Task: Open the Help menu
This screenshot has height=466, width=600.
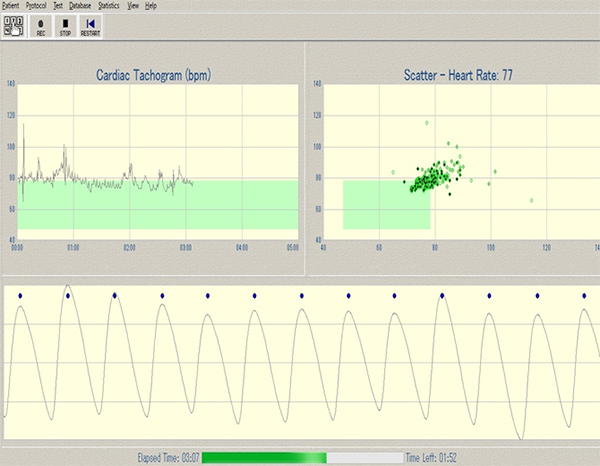Action: tap(151, 5)
